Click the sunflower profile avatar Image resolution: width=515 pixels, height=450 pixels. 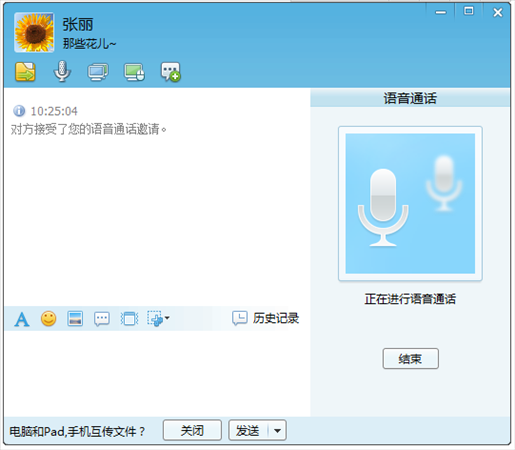click(34, 32)
